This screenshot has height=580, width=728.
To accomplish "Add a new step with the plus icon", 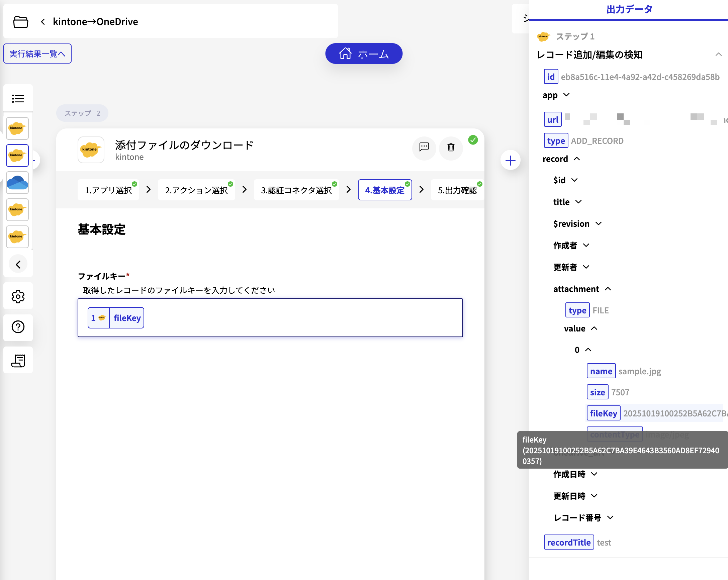I will pyautogui.click(x=510, y=160).
